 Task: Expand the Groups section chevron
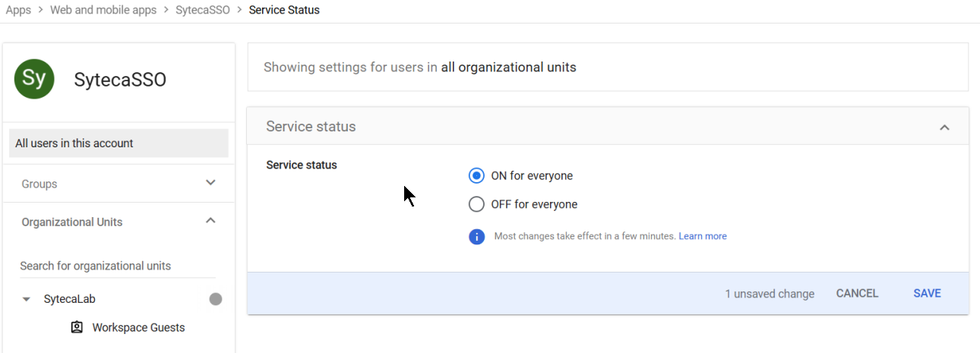click(x=211, y=183)
